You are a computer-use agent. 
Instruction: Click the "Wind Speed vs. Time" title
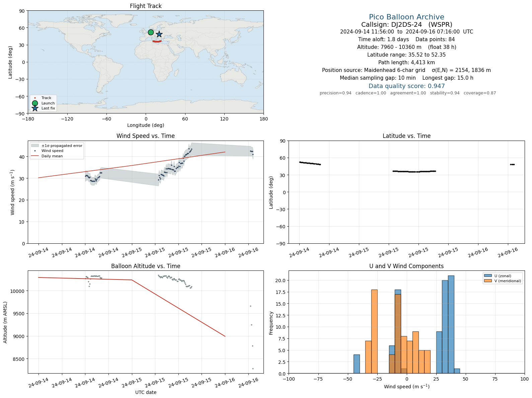click(146, 136)
